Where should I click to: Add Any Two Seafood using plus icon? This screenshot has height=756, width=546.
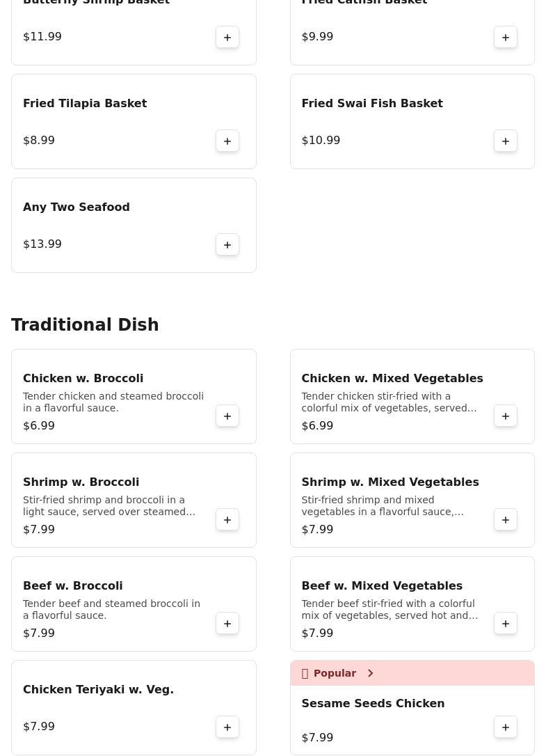coord(227,244)
